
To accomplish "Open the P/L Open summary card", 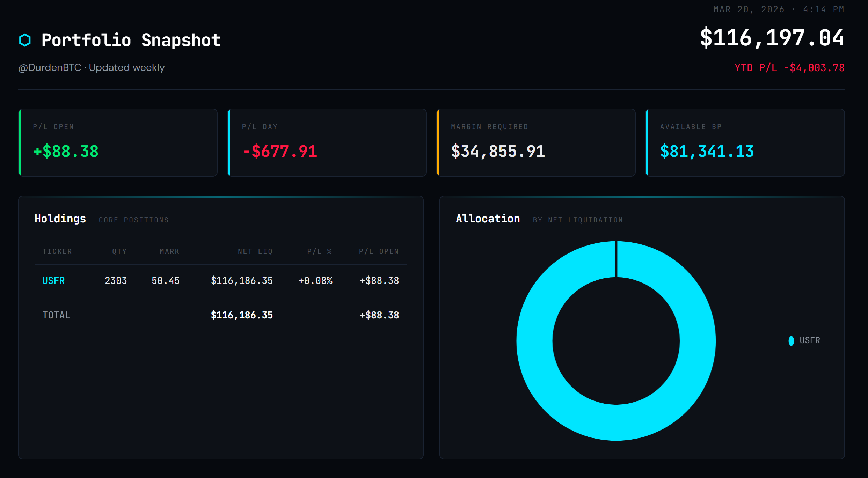I will point(118,142).
